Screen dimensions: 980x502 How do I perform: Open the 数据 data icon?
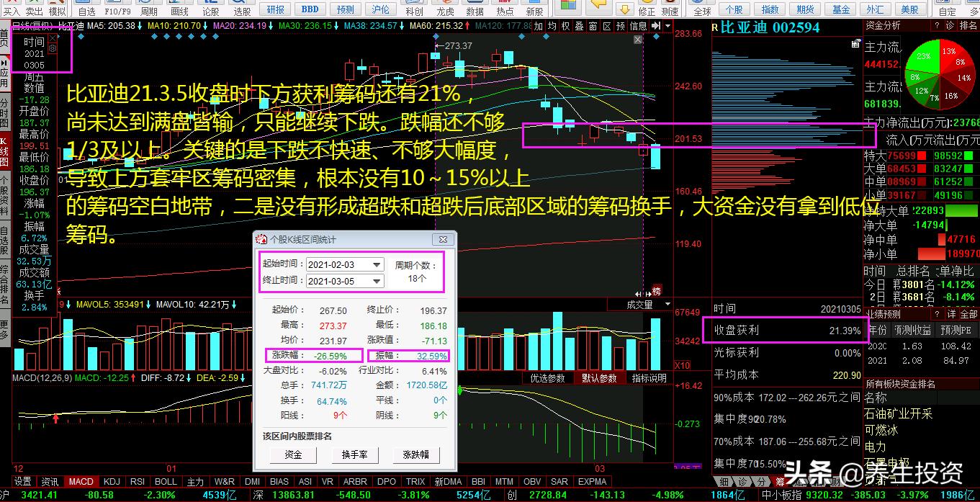(475, 8)
